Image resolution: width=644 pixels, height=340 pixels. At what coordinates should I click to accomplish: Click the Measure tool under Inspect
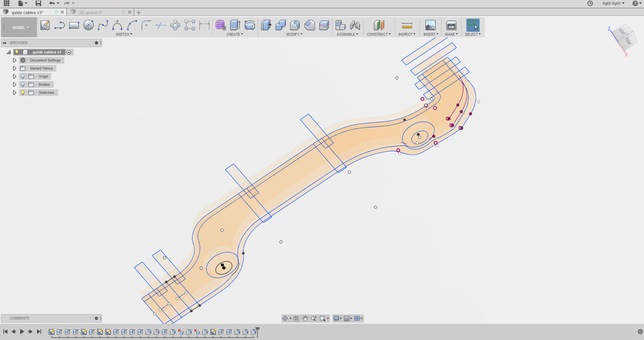click(407, 25)
